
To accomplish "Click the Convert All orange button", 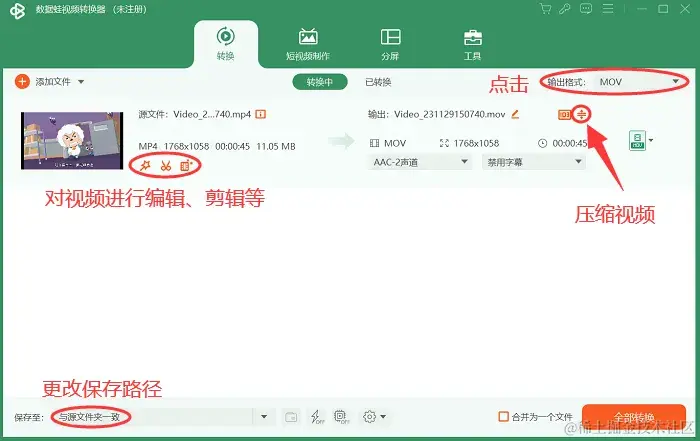I will pos(633,417).
